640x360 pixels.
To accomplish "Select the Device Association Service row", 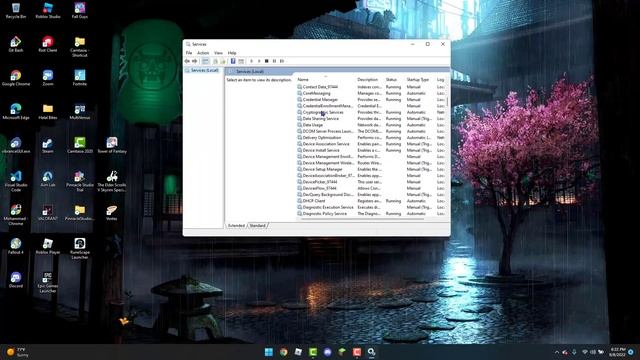I will click(x=370, y=144).
